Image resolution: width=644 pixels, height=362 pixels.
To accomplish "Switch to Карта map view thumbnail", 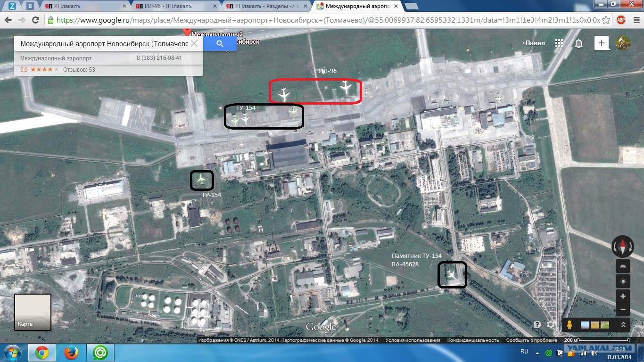I will (33, 312).
